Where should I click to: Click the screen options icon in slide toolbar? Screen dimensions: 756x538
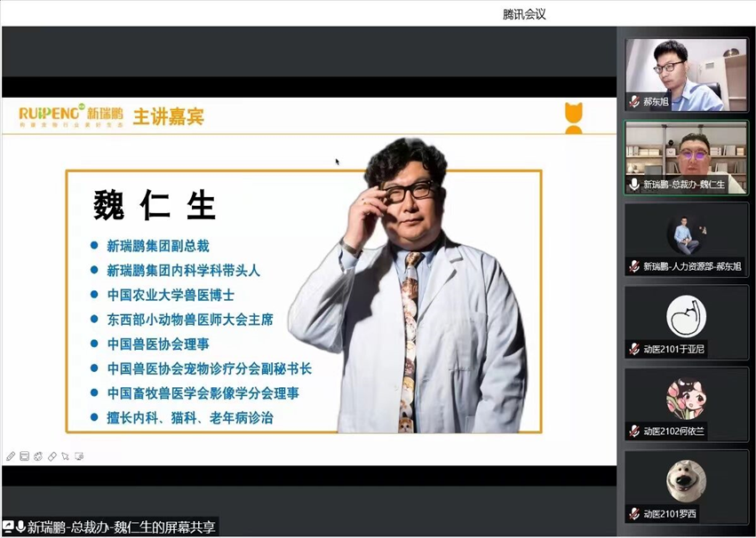click(x=80, y=456)
